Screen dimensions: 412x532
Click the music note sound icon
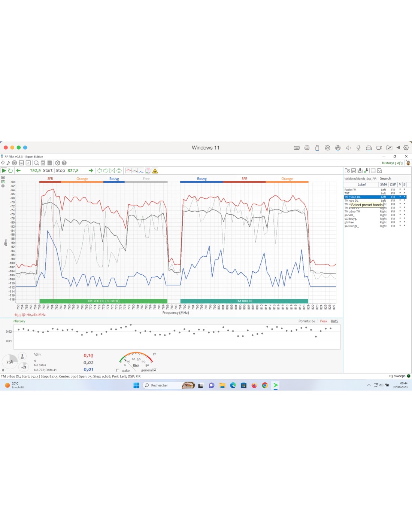point(8,163)
